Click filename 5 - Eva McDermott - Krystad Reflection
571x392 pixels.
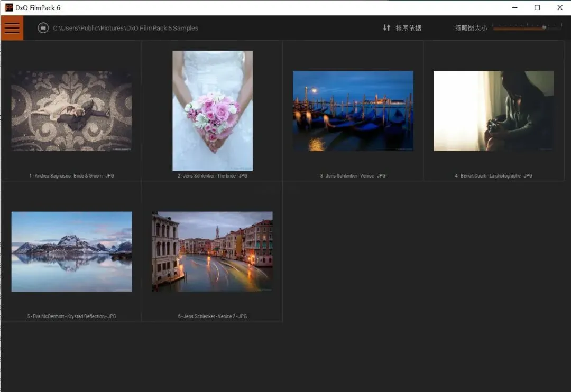[x=72, y=316]
